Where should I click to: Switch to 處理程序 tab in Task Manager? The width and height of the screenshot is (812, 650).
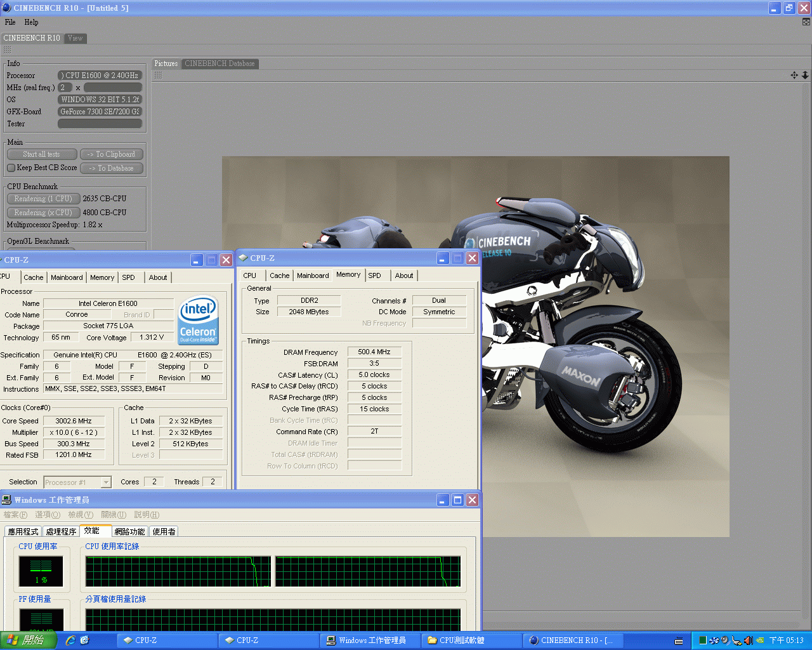click(x=62, y=532)
